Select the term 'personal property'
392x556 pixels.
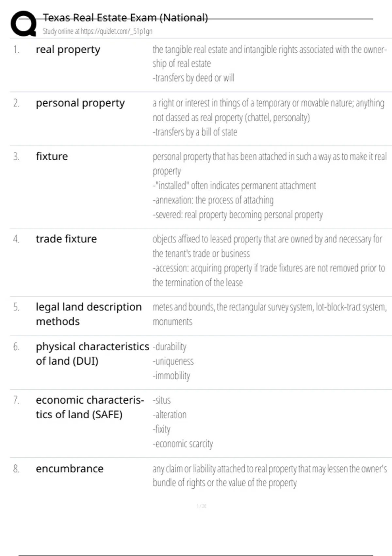coord(80,103)
